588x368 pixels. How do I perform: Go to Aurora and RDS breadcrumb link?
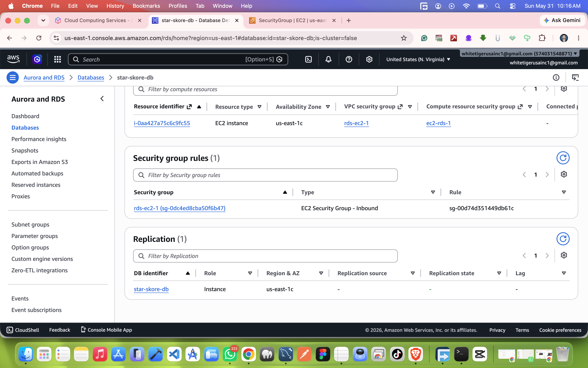click(x=44, y=77)
